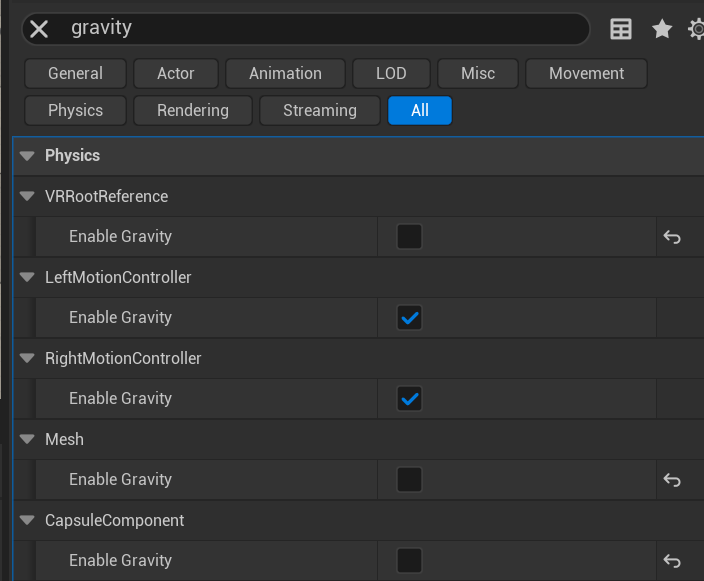Open details panel settings gear
The height and width of the screenshot is (581, 704).
pyautogui.click(x=697, y=29)
